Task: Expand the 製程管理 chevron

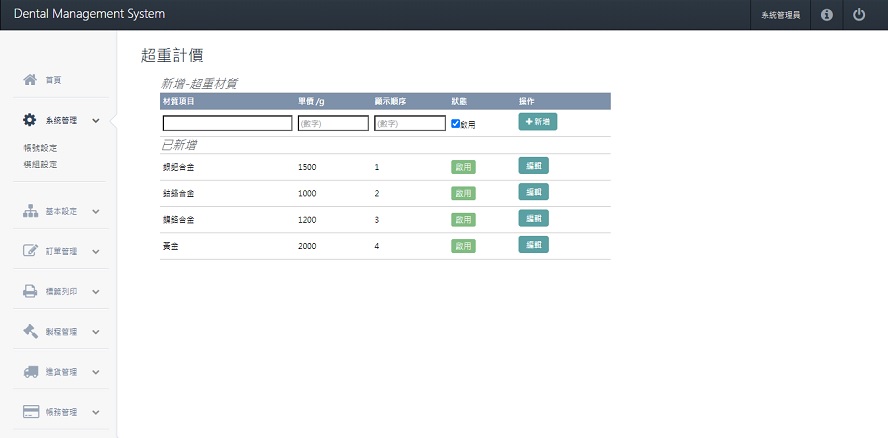Action: 96,332
